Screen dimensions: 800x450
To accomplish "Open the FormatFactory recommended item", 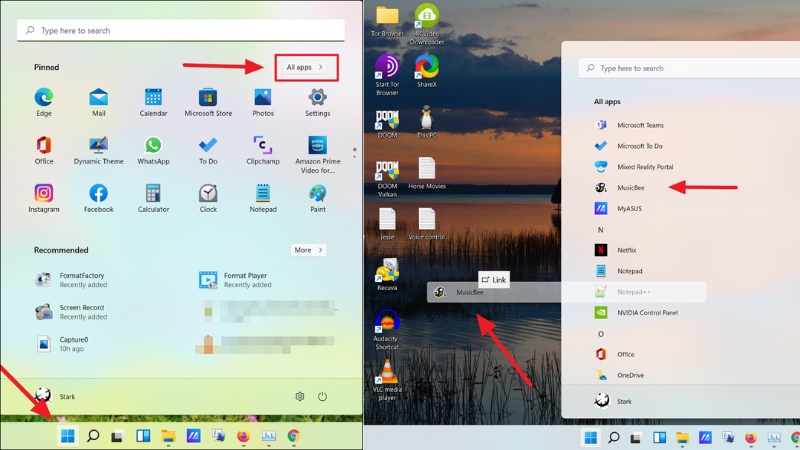I will pyautogui.click(x=71, y=280).
